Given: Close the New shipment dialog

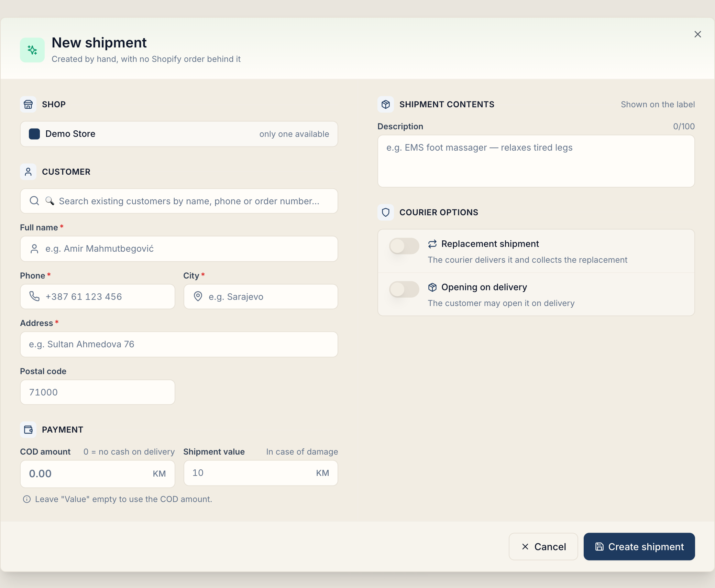Looking at the screenshot, I should (697, 34).
